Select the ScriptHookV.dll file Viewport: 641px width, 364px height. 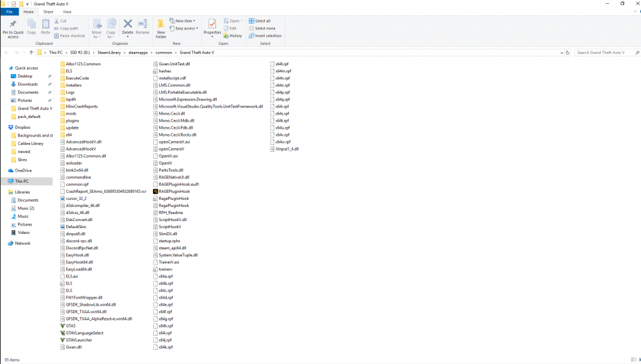(x=170, y=220)
